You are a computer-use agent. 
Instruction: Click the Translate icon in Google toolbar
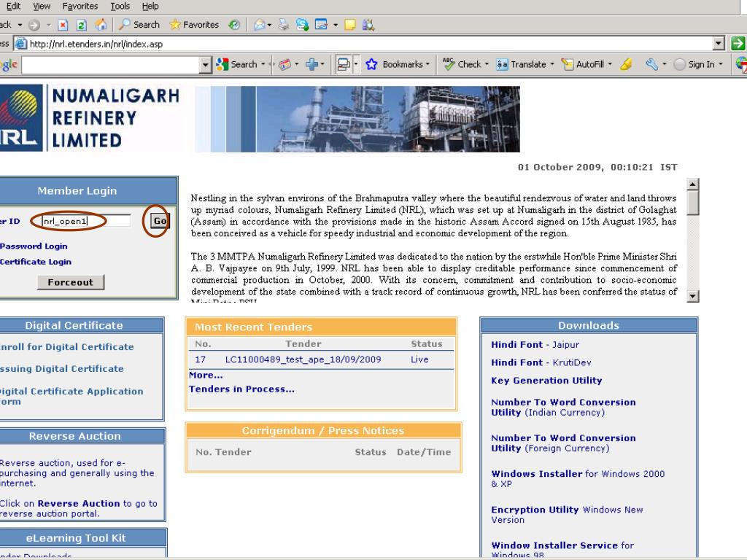502,64
